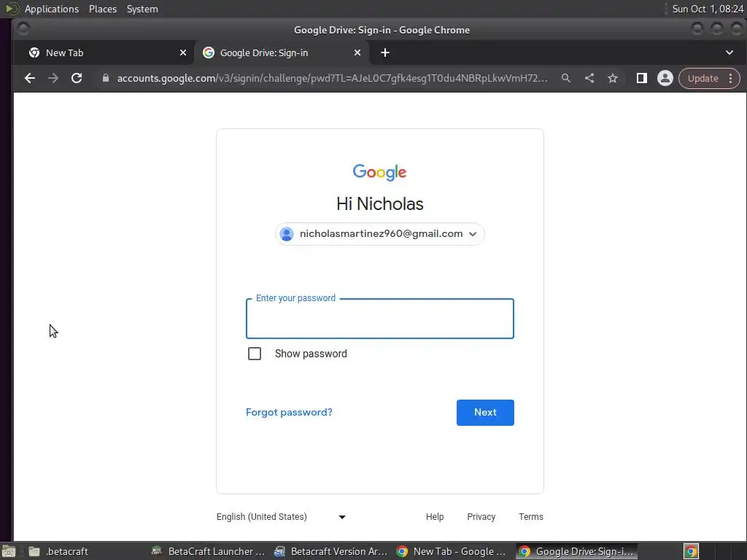The width and height of the screenshot is (747, 560).
Task: Enable the Show password checkbox
Action: [x=255, y=354]
